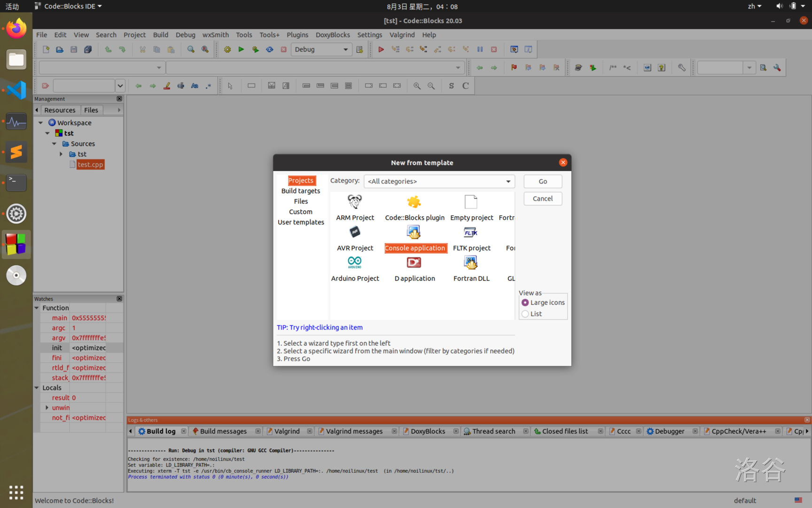Click the Build gear icon
812x508 pixels.
click(227, 49)
